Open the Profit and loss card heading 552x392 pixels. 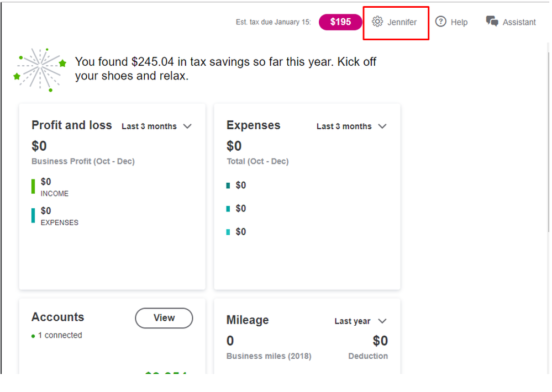[x=72, y=125]
